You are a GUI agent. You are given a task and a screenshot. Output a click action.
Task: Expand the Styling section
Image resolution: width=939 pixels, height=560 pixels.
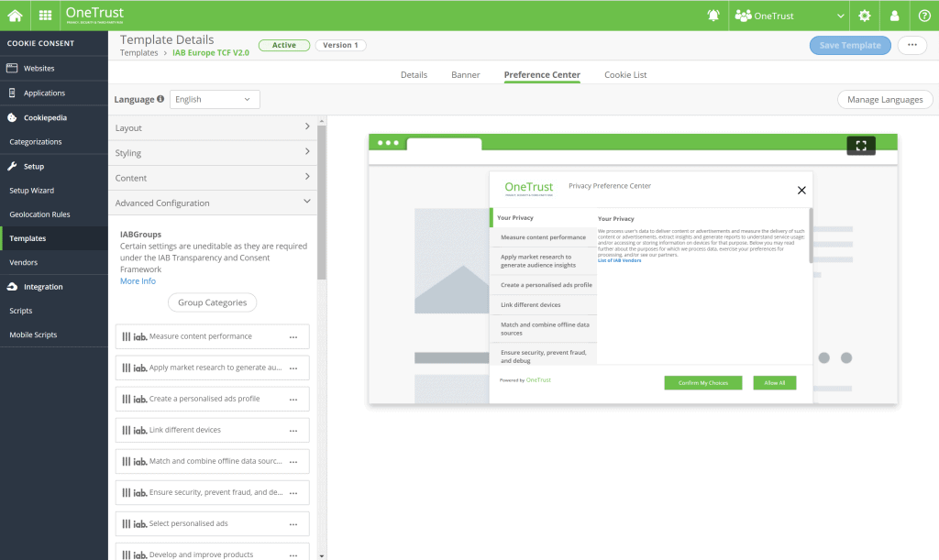click(213, 152)
